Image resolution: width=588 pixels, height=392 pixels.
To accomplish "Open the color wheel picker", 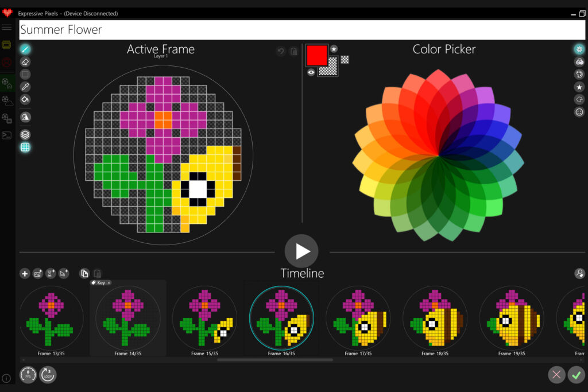I will click(579, 49).
